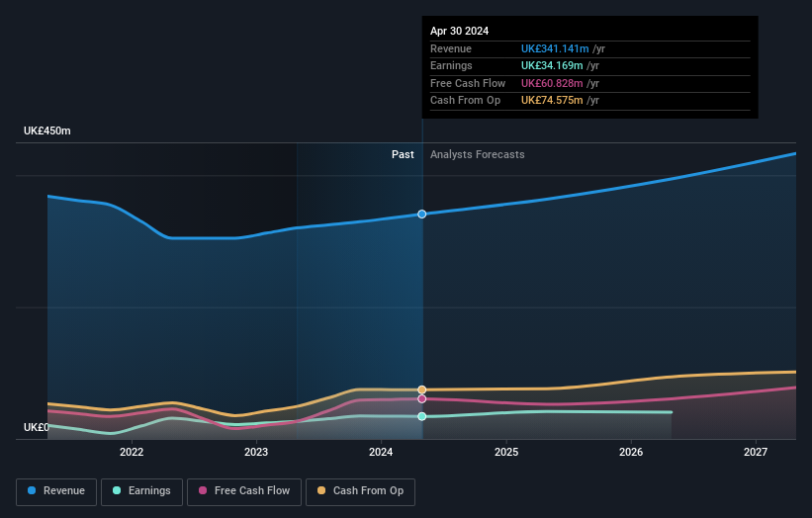Click the Past section label
The width and height of the screenshot is (812, 518).
pos(403,155)
